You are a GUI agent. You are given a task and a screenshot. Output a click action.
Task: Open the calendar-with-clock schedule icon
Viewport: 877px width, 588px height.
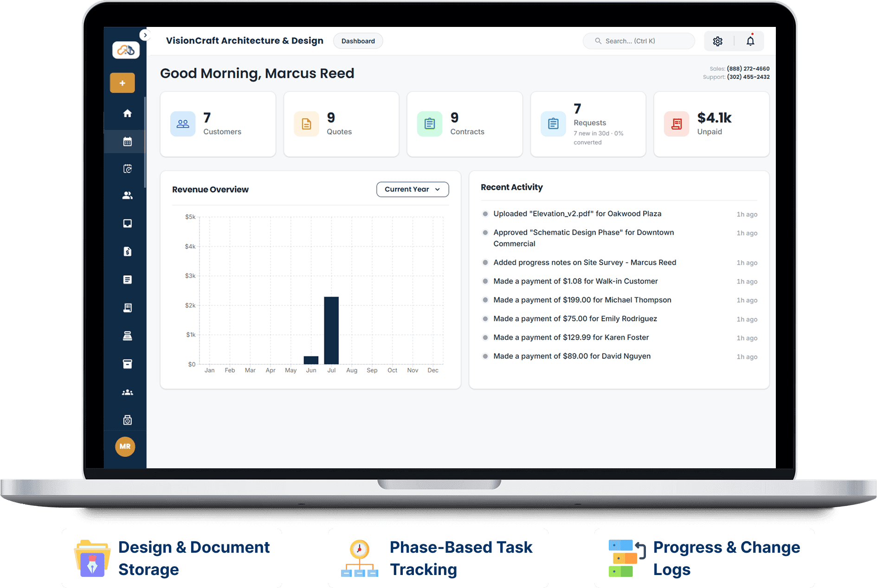tap(127, 169)
